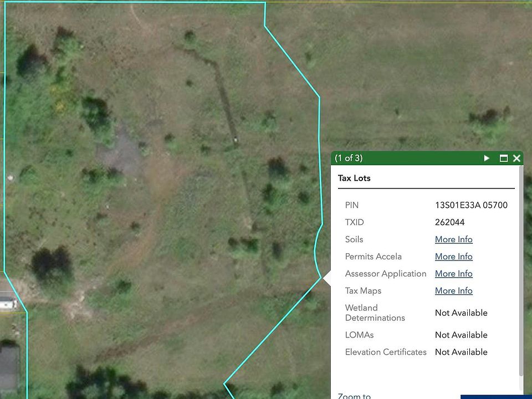The width and height of the screenshot is (532, 399).
Task: Click the white trailer on the map
Action: 7,303
